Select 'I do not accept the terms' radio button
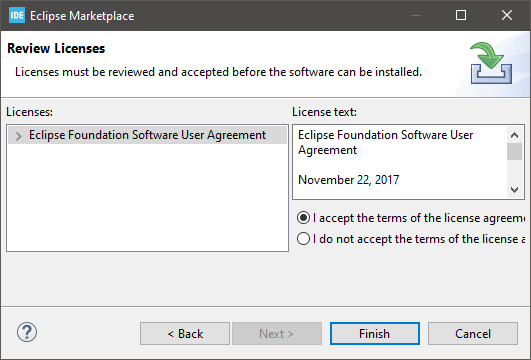This screenshot has width=531, height=360. point(303,239)
